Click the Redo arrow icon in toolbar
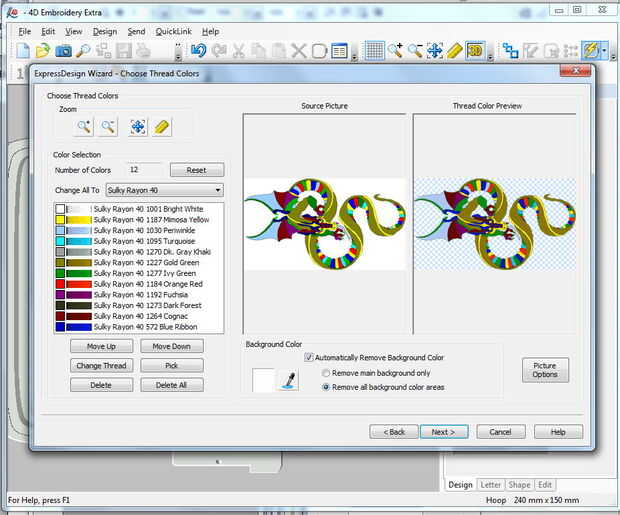Viewport: 620px width, 515px height. pos(219,51)
